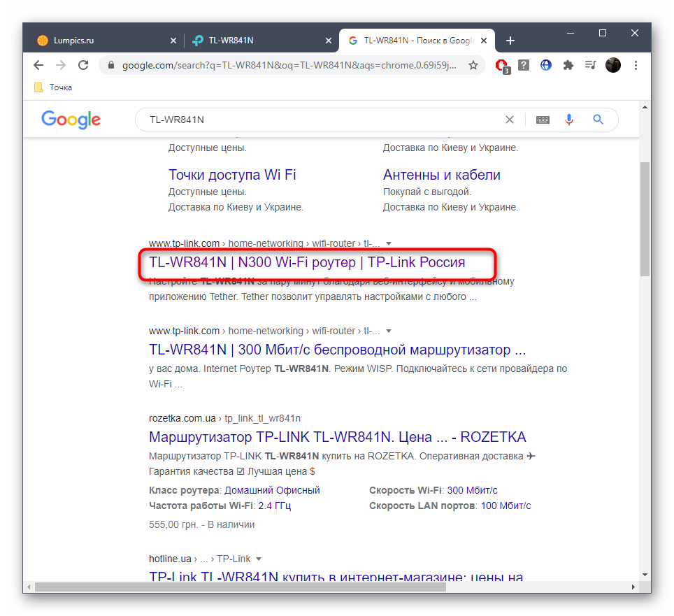Click the 2.4 ГГц frequency link

coord(274,506)
